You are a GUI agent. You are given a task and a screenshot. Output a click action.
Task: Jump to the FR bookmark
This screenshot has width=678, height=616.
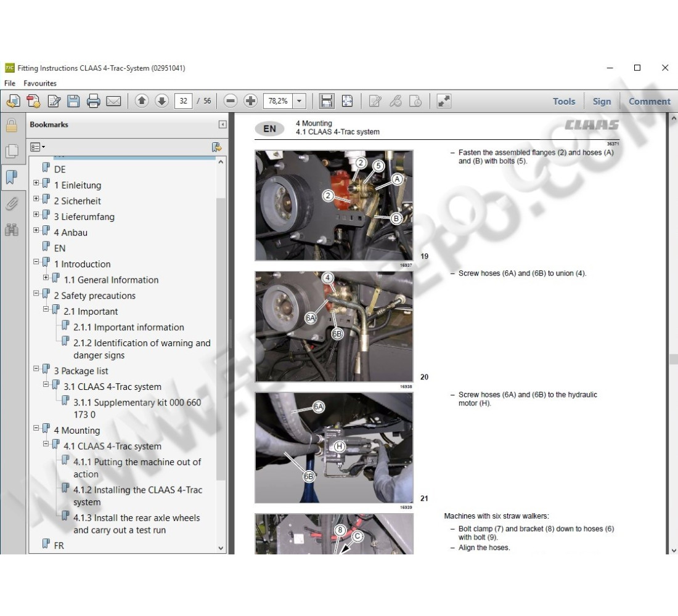(x=59, y=546)
